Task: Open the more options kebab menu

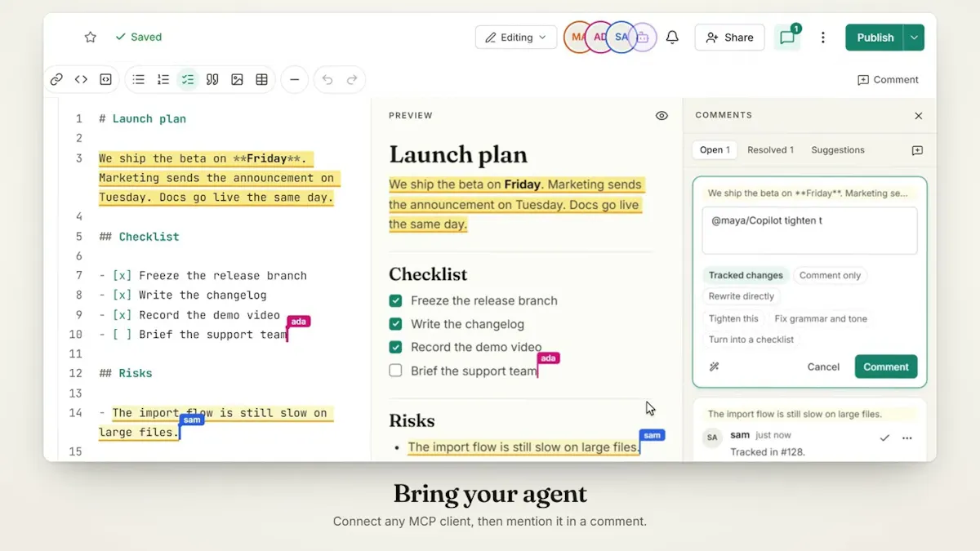Action: pos(823,38)
